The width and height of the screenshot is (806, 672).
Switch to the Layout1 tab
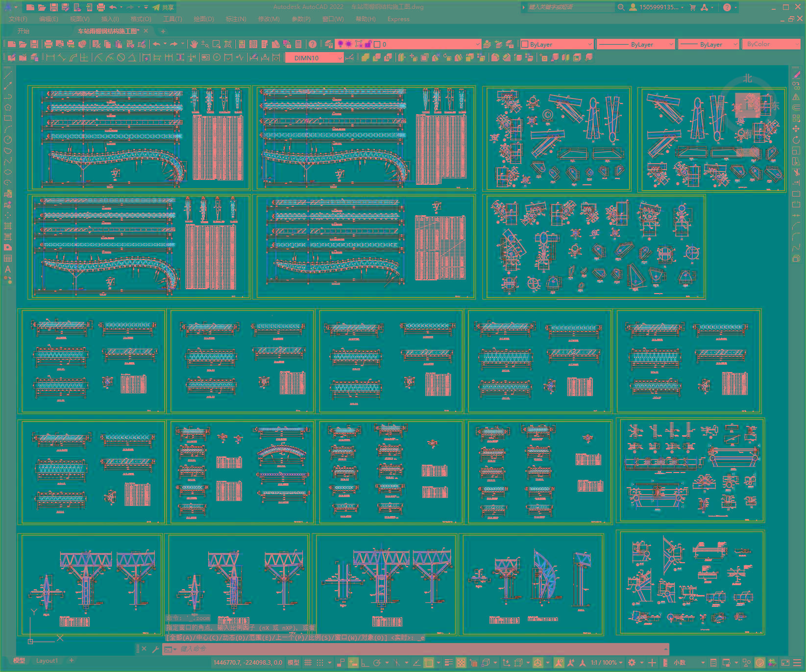coord(47,661)
